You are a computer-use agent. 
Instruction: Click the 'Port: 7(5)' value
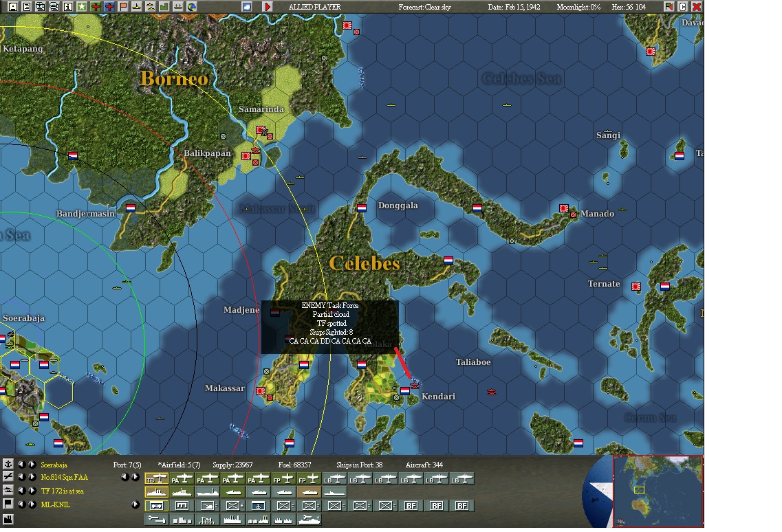pyautogui.click(x=127, y=465)
